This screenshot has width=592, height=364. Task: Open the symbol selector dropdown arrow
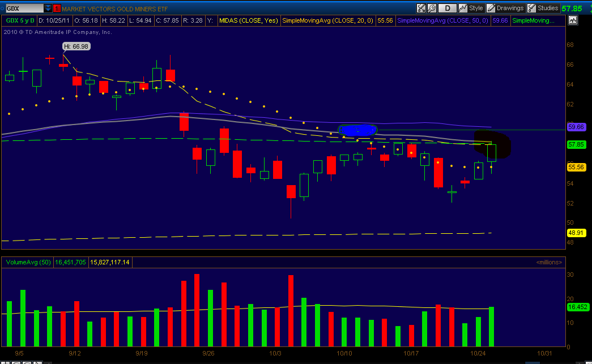pos(48,8)
